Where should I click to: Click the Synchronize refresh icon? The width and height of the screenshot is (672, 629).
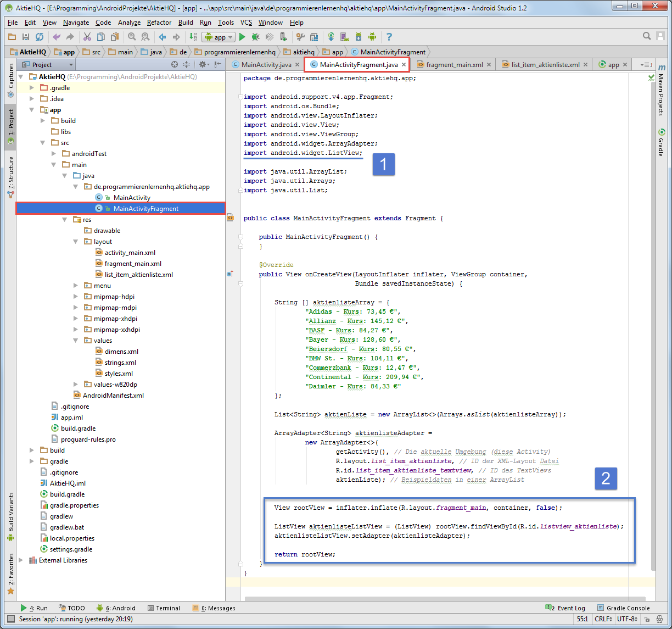tap(40, 37)
